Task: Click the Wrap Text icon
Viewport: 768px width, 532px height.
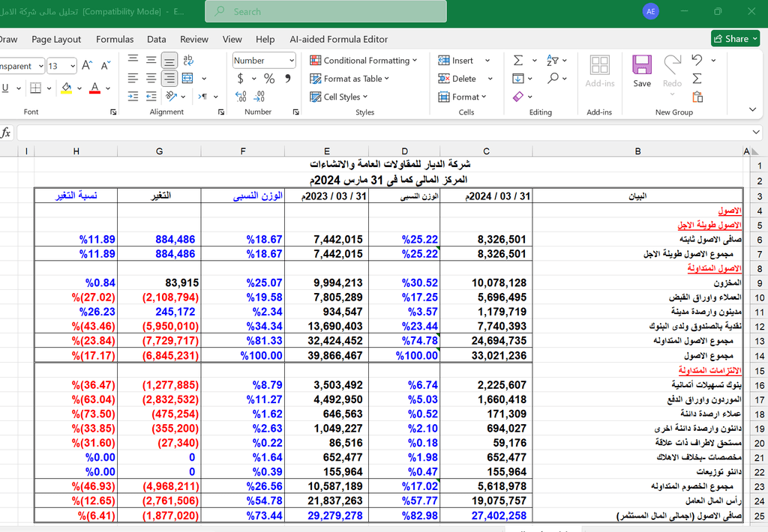Action: click(188, 60)
